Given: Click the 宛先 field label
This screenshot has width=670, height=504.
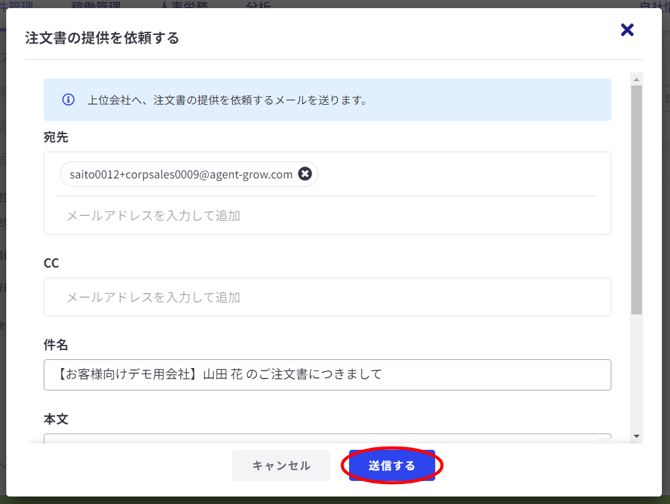Looking at the screenshot, I should [x=56, y=137].
